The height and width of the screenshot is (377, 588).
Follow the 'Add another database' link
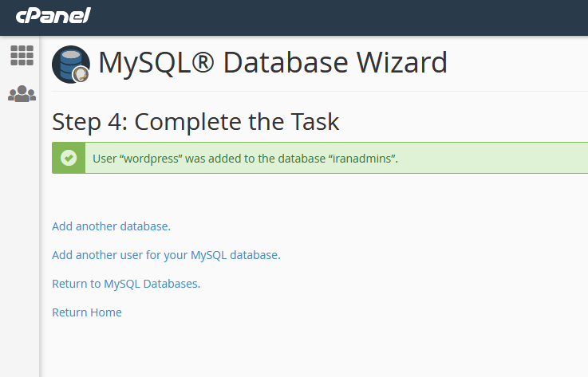111,226
